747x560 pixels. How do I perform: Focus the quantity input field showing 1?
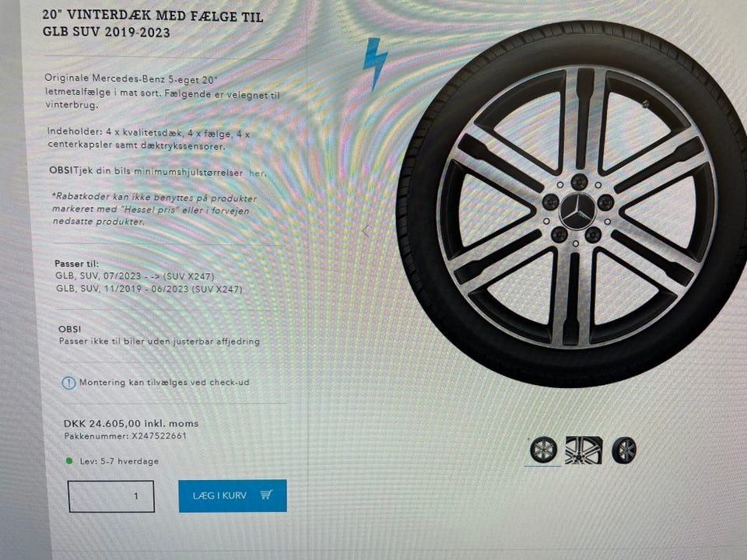(111, 496)
